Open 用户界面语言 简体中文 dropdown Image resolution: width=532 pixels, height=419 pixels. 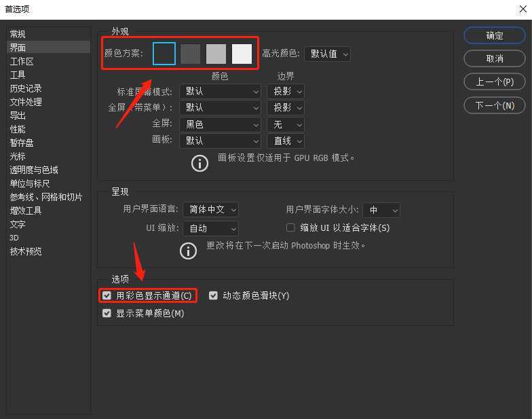[210, 209]
